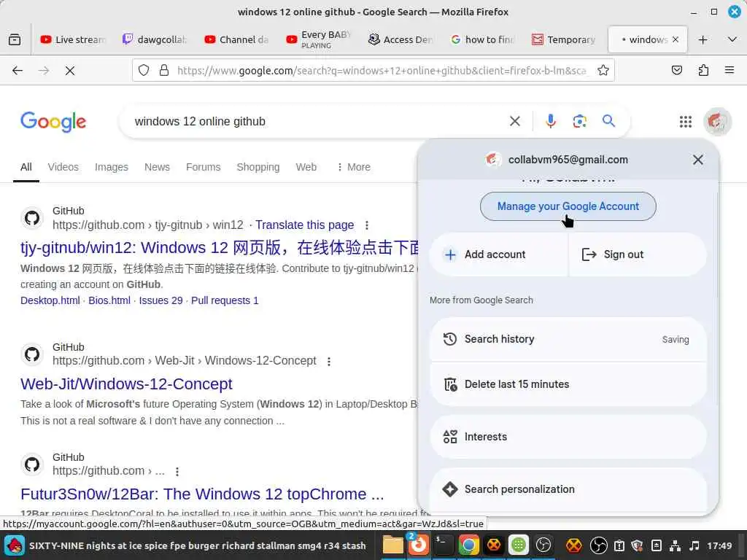This screenshot has height=560, width=747.
Task: Stop loading the page
Action: [70, 71]
